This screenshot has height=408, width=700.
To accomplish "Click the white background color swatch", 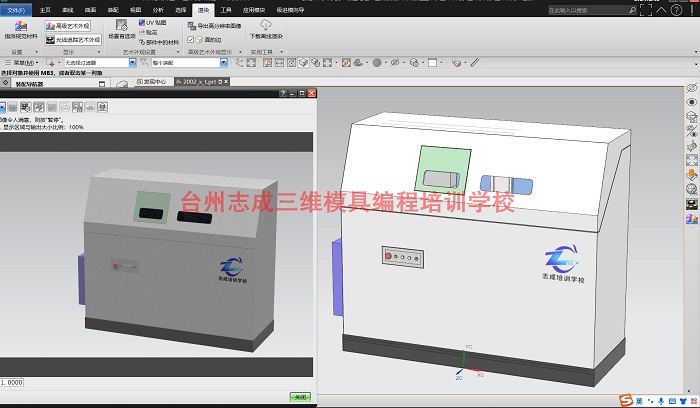I will (x=432, y=62).
